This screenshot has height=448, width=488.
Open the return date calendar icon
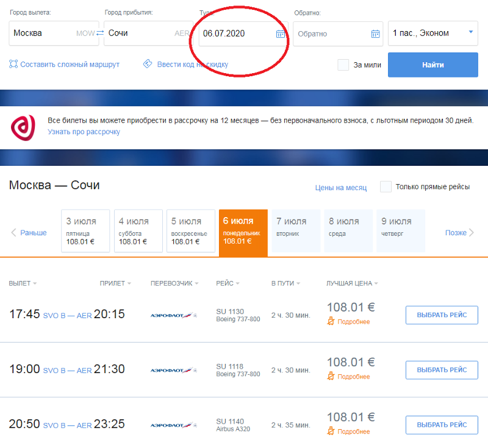pyautogui.click(x=375, y=34)
